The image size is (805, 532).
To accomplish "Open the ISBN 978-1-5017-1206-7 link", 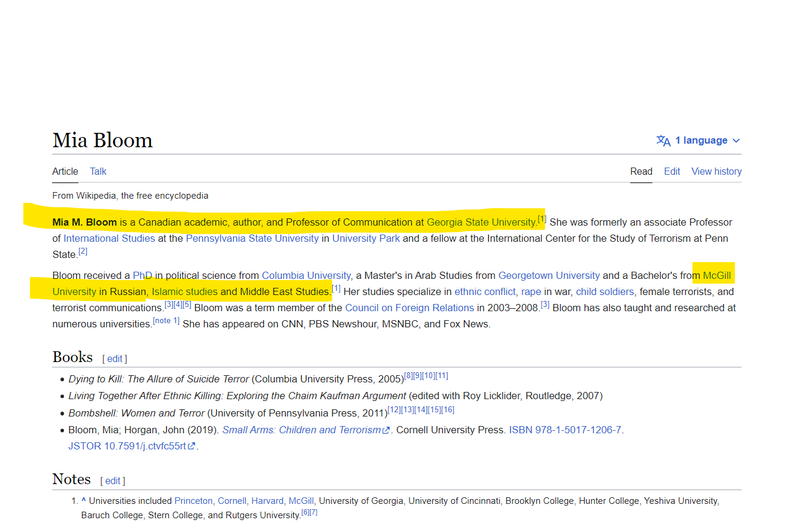I will pyautogui.click(x=566, y=430).
